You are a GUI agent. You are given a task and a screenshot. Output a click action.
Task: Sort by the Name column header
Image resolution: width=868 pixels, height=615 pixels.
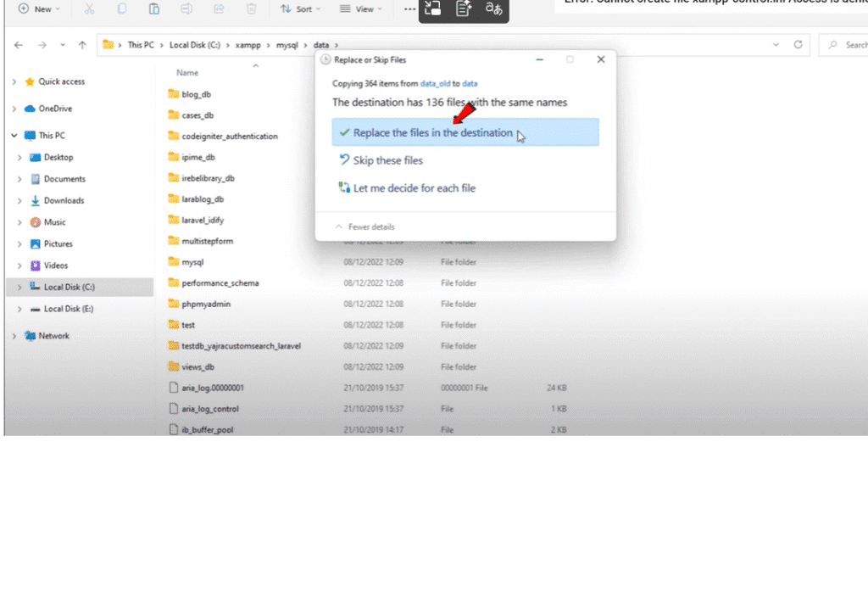click(187, 73)
